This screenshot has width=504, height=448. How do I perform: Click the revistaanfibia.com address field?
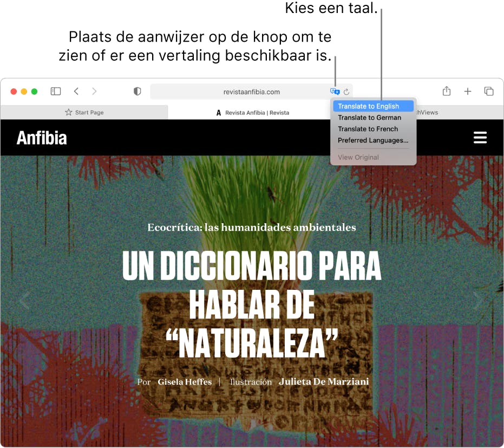click(x=251, y=92)
